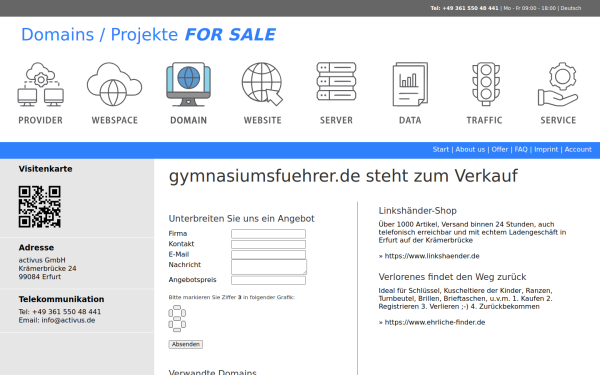The image size is (600, 375).
Task: Open the https://www.ehrliche-finder.de link
Action: pyautogui.click(x=435, y=322)
